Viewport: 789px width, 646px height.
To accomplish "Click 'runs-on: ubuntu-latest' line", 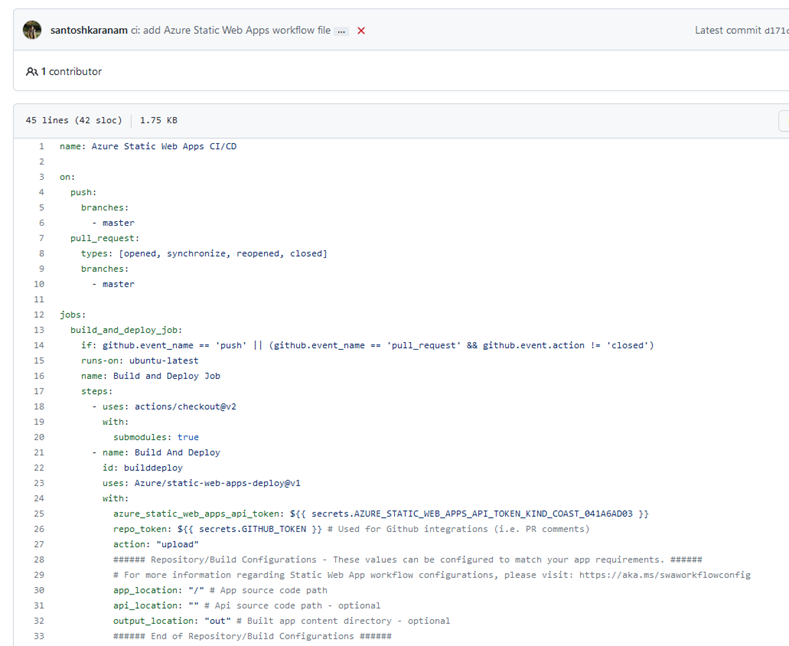I will 139,361.
